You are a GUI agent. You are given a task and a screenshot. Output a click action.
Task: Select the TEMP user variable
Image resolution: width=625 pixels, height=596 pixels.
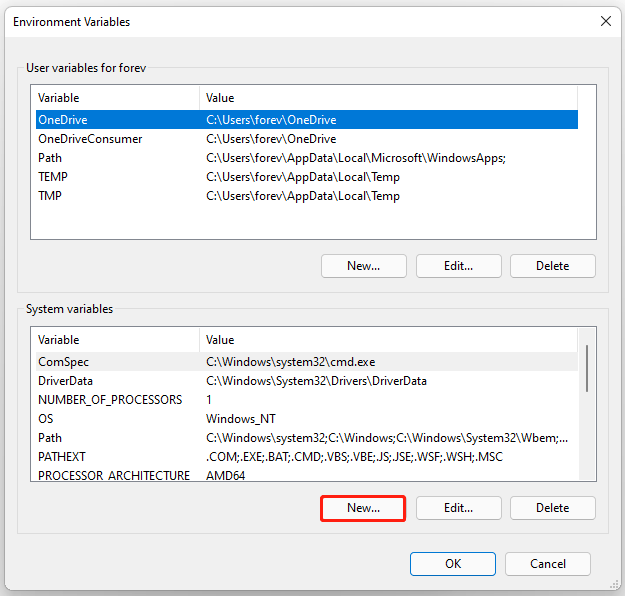pyautogui.click(x=307, y=177)
